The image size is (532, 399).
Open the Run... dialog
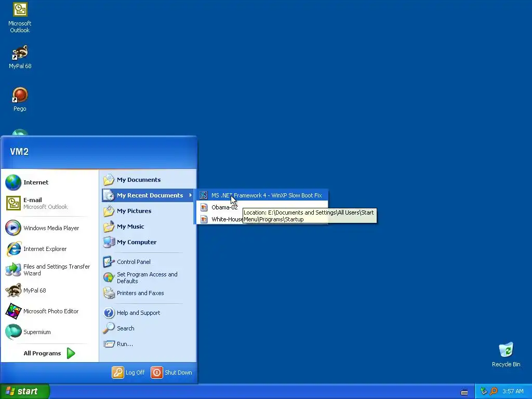pos(148,344)
